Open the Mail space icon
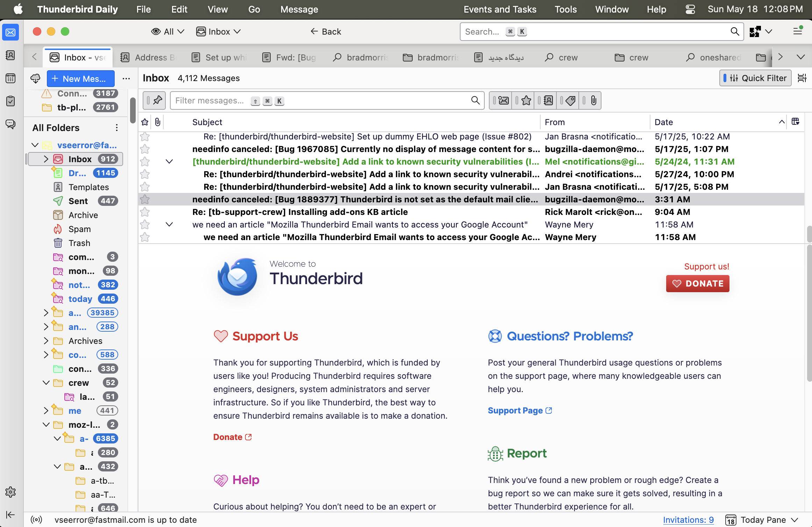This screenshot has width=812, height=527. (10, 33)
